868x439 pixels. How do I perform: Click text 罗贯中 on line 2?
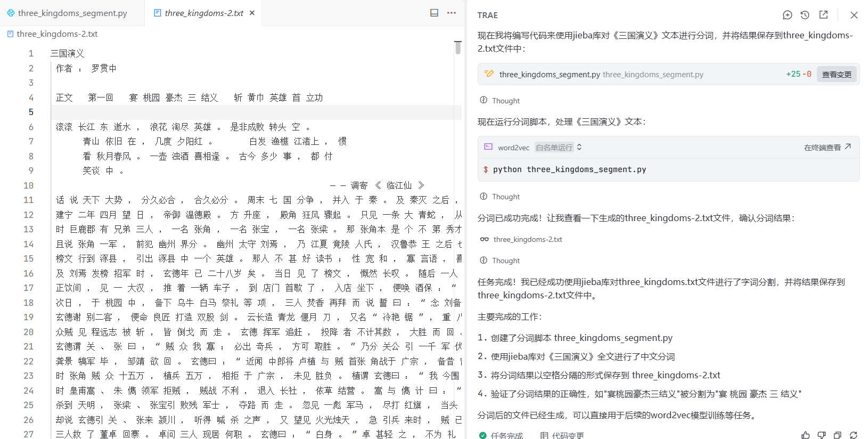coord(104,68)
